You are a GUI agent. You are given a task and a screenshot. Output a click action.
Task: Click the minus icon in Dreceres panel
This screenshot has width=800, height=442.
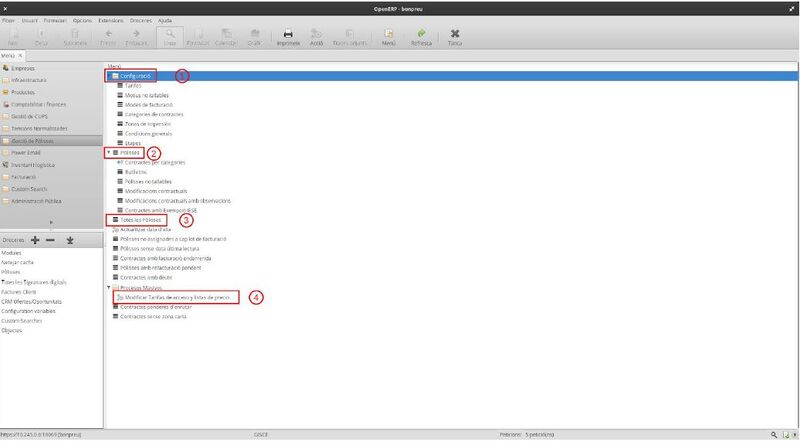point(52,240)
